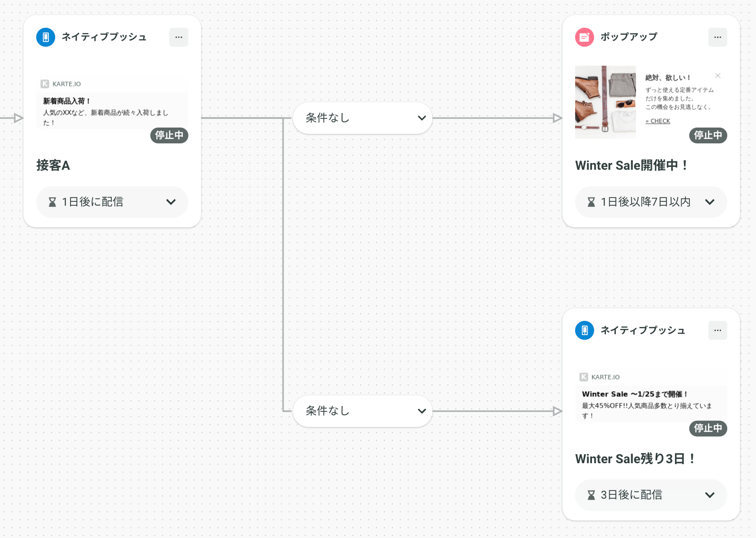
Task: Click the close X in the popup preview
Action: 718,76
